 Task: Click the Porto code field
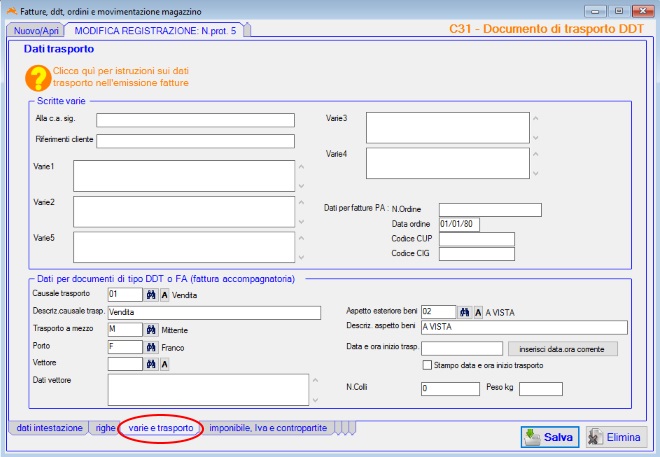(125, 347)
